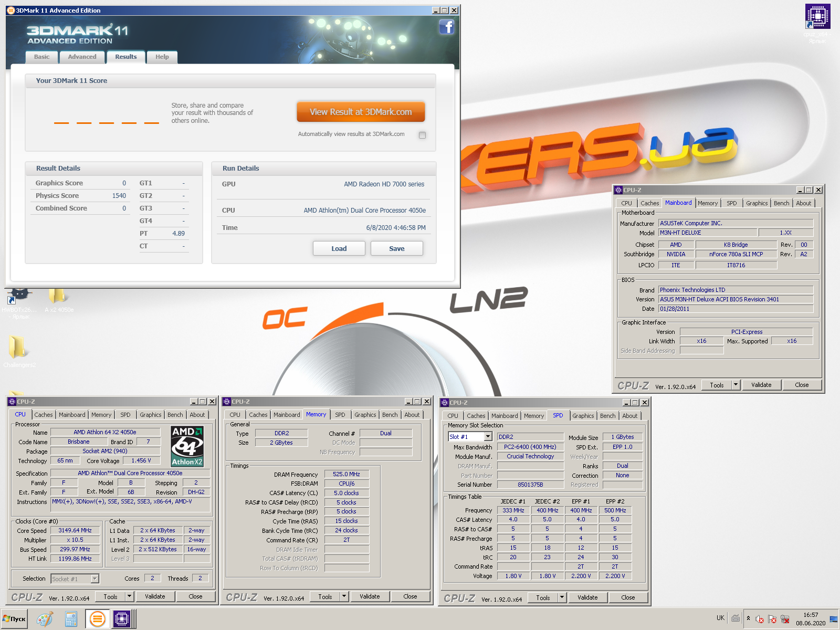Click the 3DMark 11 title bar icon
The height and width of the screenshot is (630, 840).
(10, 10)
